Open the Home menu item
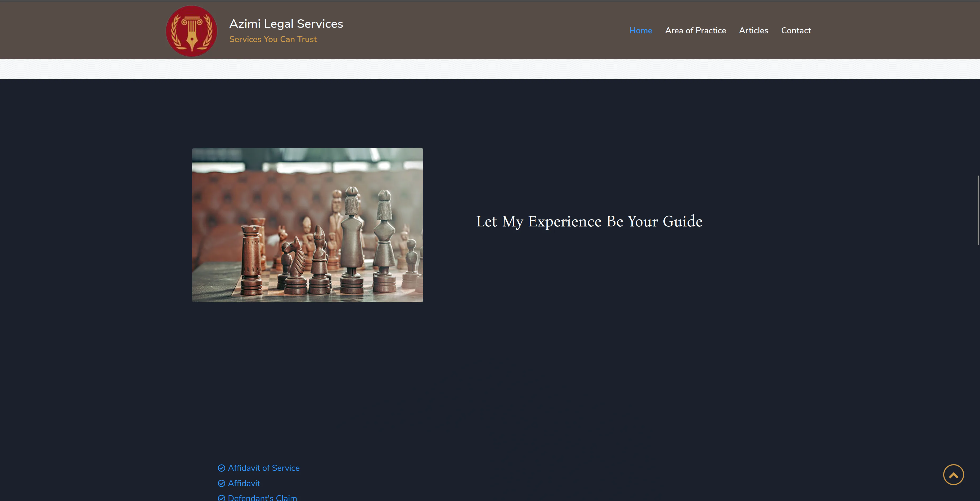The height and width of the screenshot is (501, 980). [x=640, y=30]
